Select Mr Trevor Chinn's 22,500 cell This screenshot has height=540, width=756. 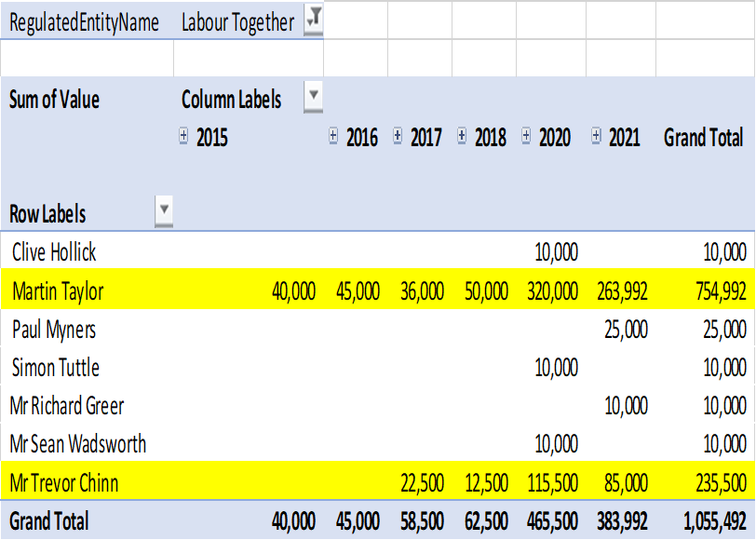pyautogui.click(x=423, y=483)
